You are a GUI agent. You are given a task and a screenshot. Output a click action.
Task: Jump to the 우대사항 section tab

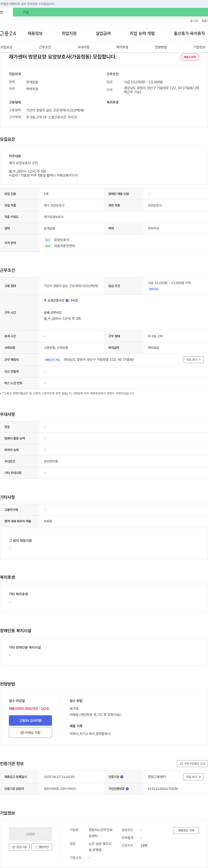coord(83,47)
